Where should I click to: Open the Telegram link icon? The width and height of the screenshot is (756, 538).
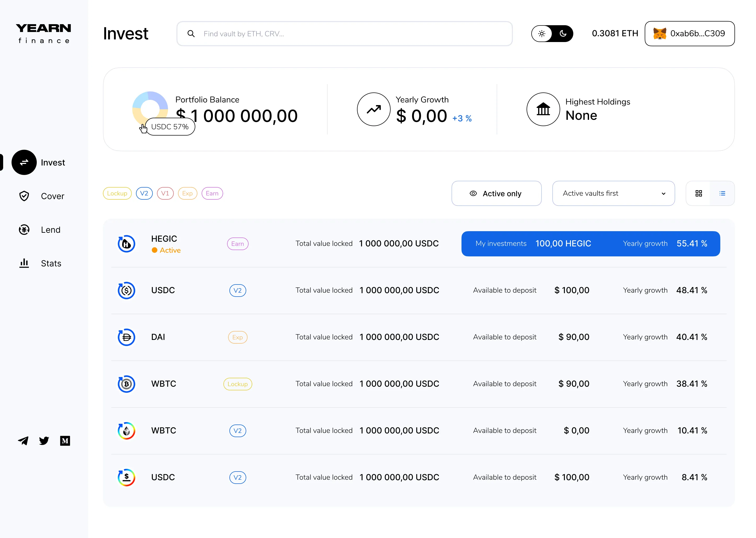[23, 441]
